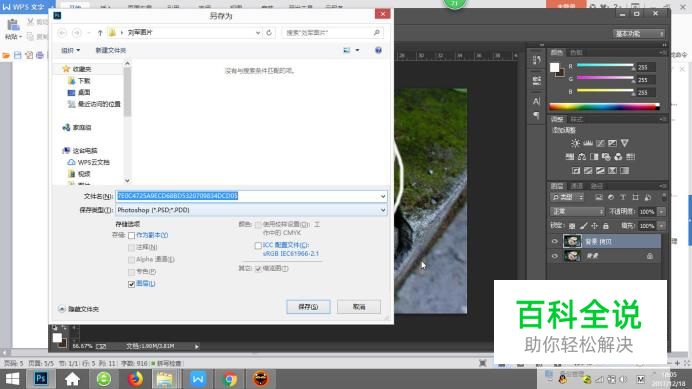Add a Brightness/Contrast adjustment (sun icon)

point(575,143)
